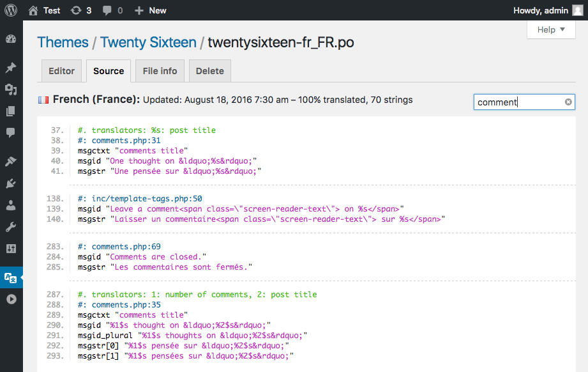Open the Tools wrench icon
The width and height of the screenshot is (588, 372).
click(x=10, y=227)
